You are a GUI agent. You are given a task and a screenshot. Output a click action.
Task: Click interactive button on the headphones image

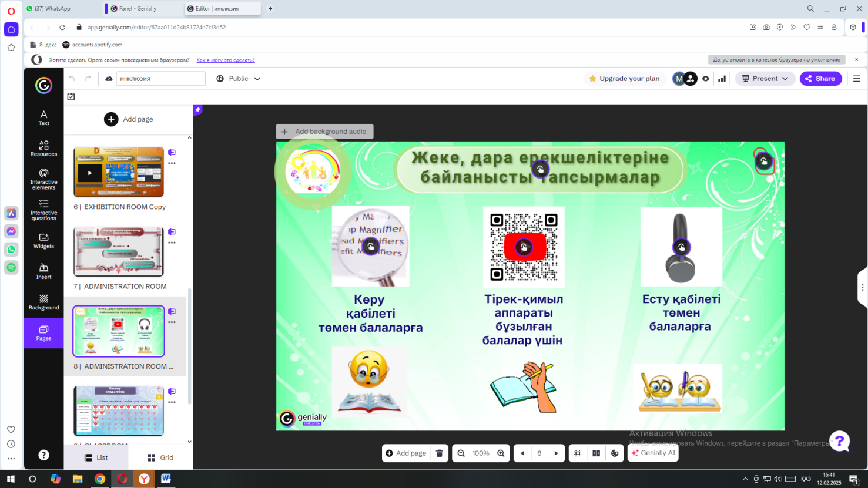[x=681, y=247]
